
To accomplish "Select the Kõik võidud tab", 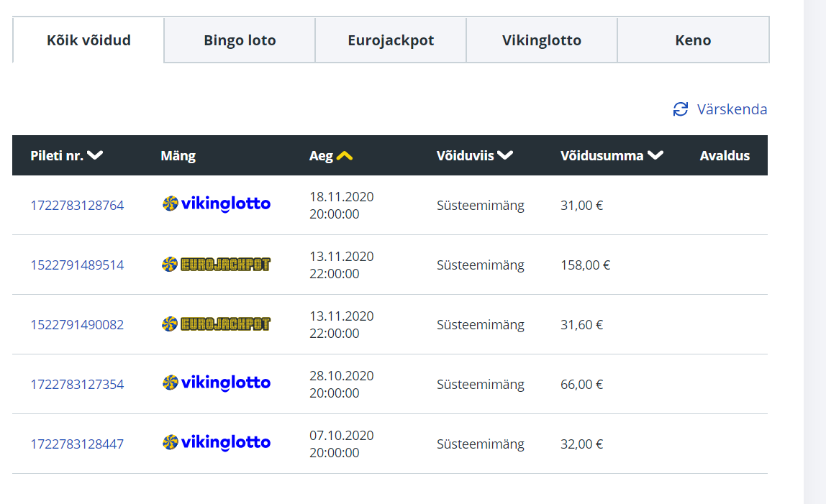I will (88, 40).
